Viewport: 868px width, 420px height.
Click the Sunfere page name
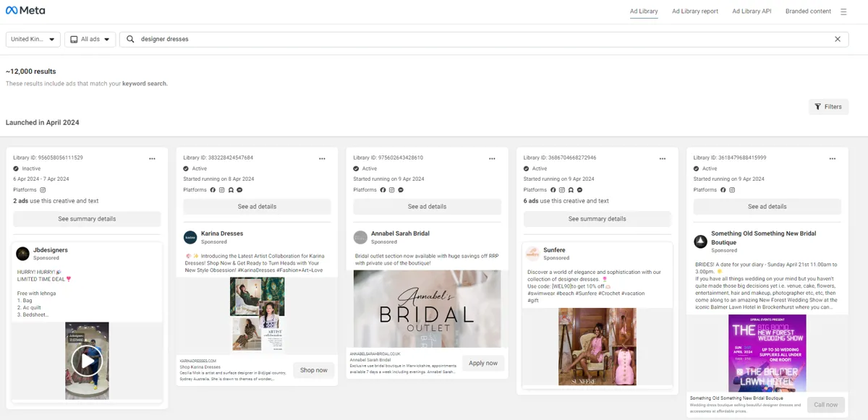[x=554, y=250]
